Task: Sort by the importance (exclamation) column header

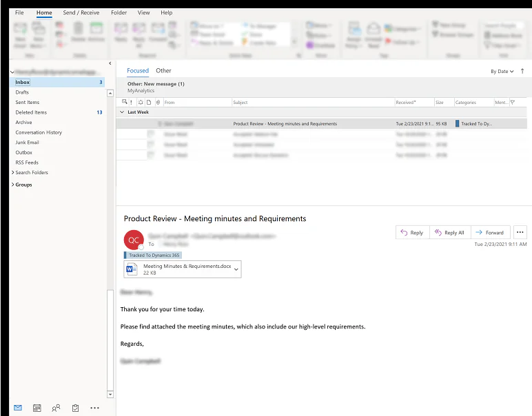Action: (132, 102)
